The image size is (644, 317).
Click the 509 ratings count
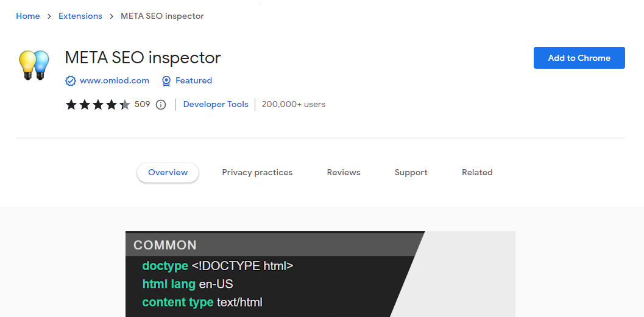point(142,105)
